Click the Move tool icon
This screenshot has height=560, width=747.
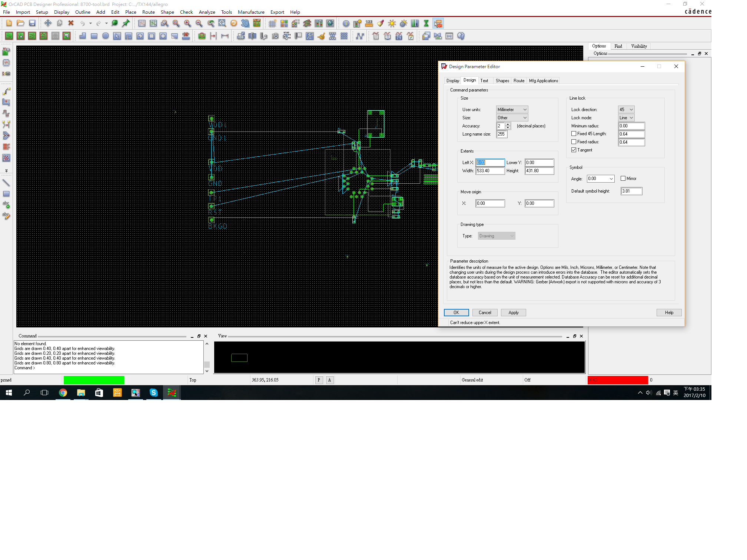(48, 23)
